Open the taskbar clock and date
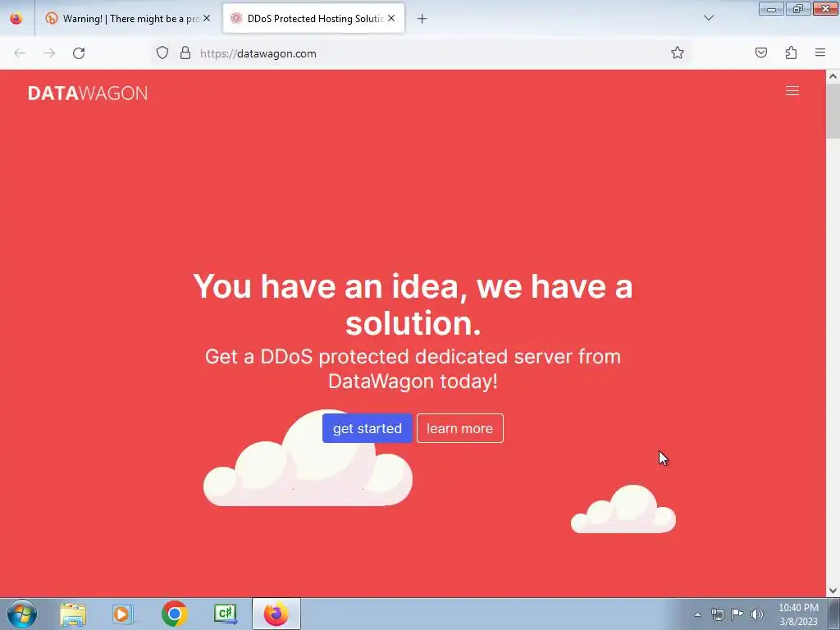Screen dimensions: 840x630 [798, 614]
